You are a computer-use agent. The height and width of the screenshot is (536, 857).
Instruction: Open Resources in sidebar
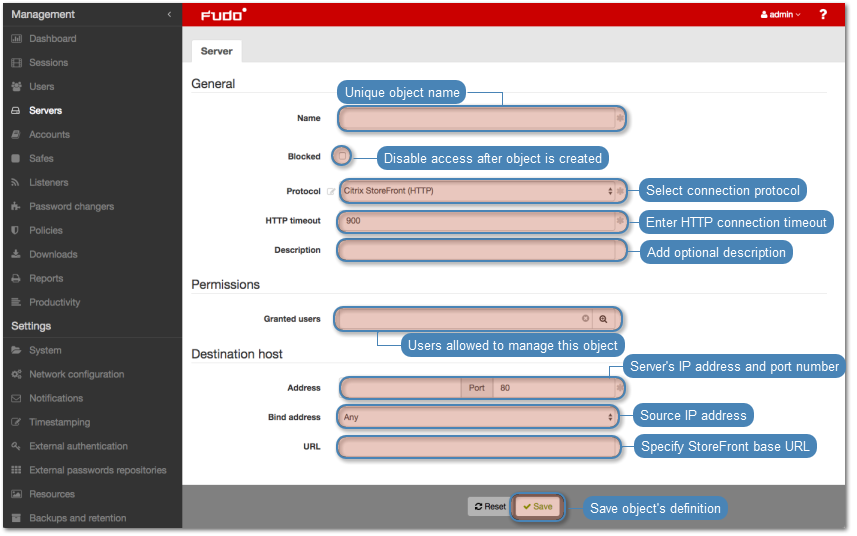[52, 494]
